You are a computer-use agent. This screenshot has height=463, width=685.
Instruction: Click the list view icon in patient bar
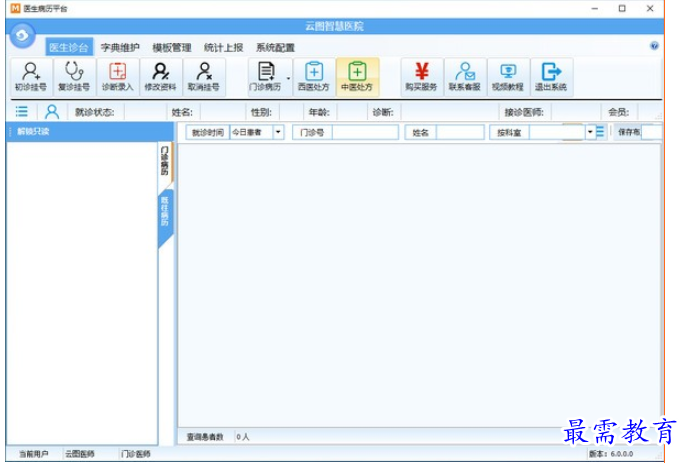coord(21,112)
